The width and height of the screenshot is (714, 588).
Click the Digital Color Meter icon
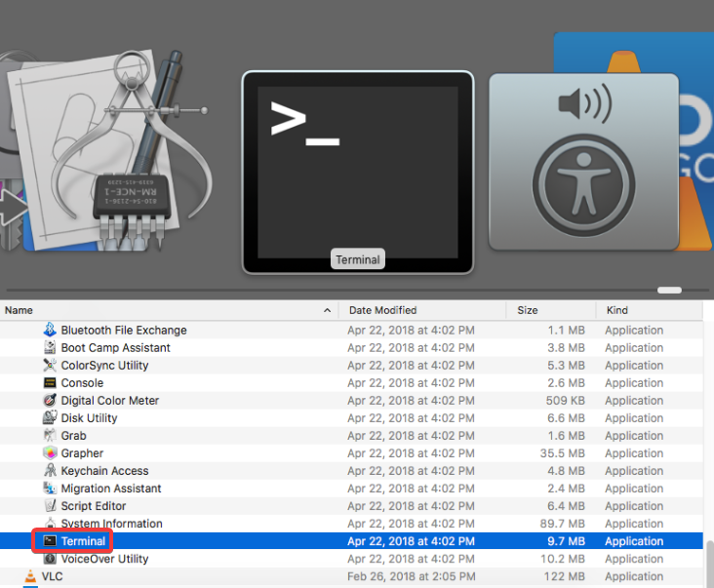[50, 400]
